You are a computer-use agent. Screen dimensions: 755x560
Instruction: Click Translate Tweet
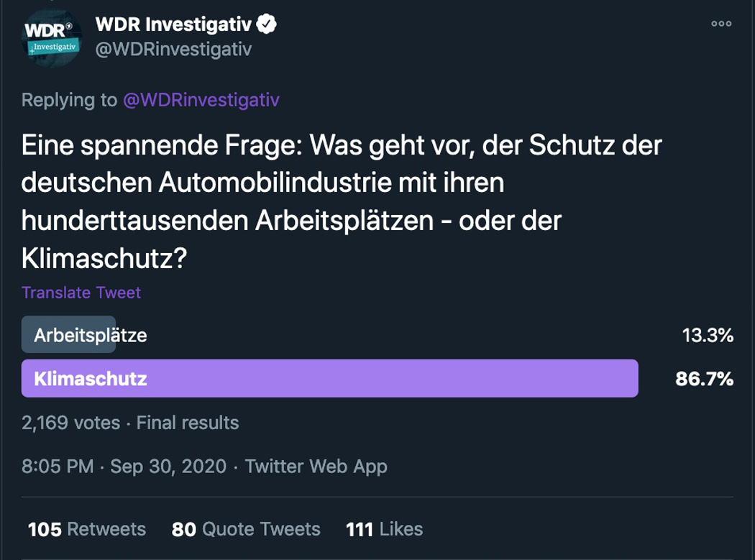click(x=81, y=293)
